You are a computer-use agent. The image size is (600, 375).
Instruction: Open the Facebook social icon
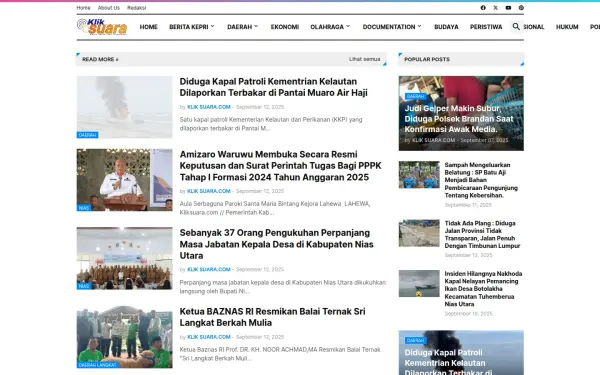click(483, 8)
